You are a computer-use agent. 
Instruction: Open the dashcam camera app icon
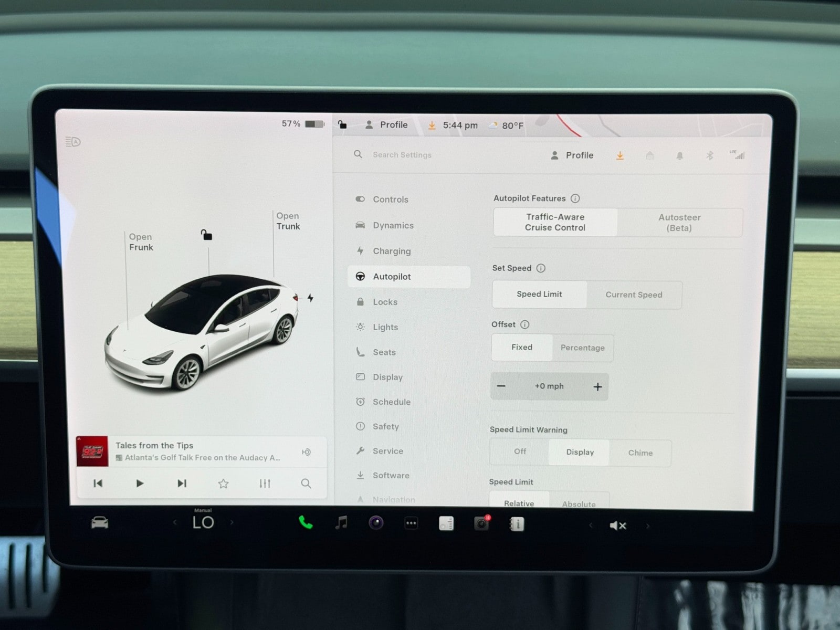[x=481, y=523]
